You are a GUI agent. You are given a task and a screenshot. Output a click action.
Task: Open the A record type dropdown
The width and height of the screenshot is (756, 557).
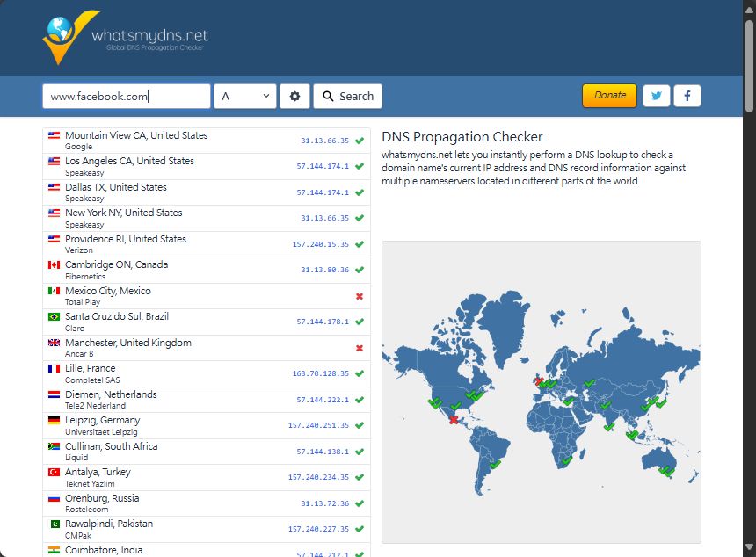245,97
